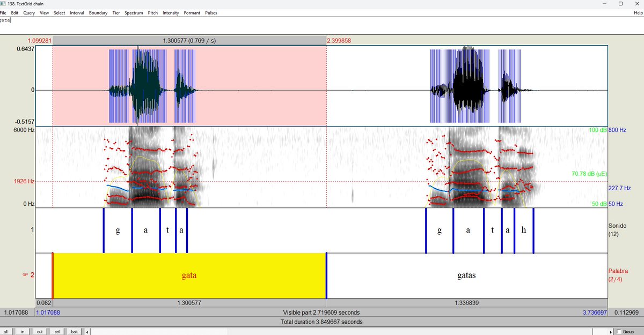Viewport: 644px width, 335px height.
Task: Open the Help menu
Action: [638, 13]
